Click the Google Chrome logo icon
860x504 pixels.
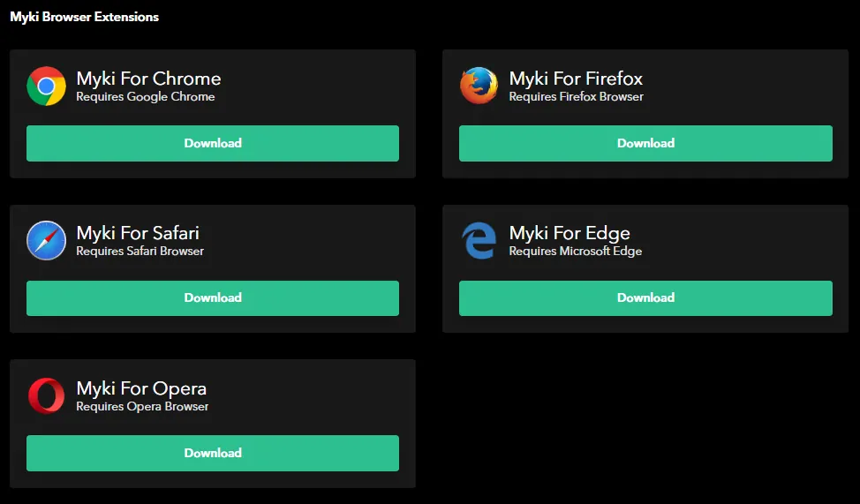pos(46,87)
